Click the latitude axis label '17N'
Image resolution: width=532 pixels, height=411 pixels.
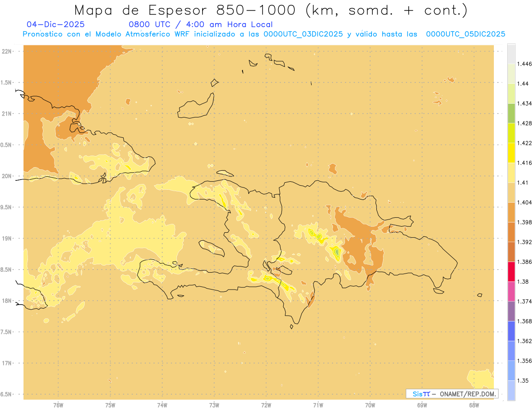7,363
